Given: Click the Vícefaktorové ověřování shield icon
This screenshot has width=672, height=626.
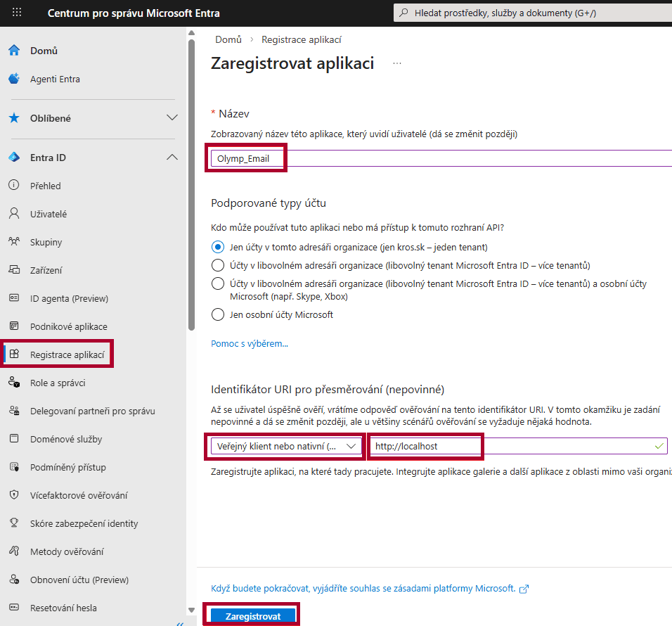Looking at the screenshot, I should click(x=13, y=495).
